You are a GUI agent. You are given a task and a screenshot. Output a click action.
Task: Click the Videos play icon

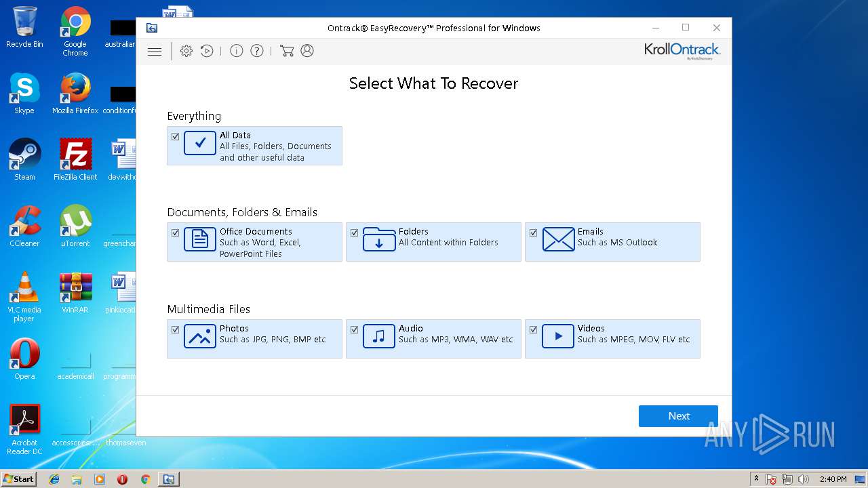558,336
